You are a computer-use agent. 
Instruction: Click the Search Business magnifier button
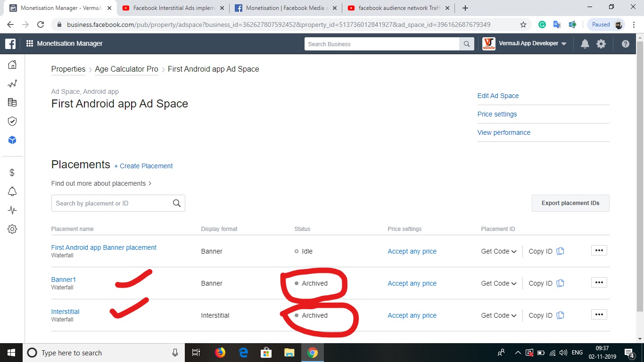(x=466, y=44)
